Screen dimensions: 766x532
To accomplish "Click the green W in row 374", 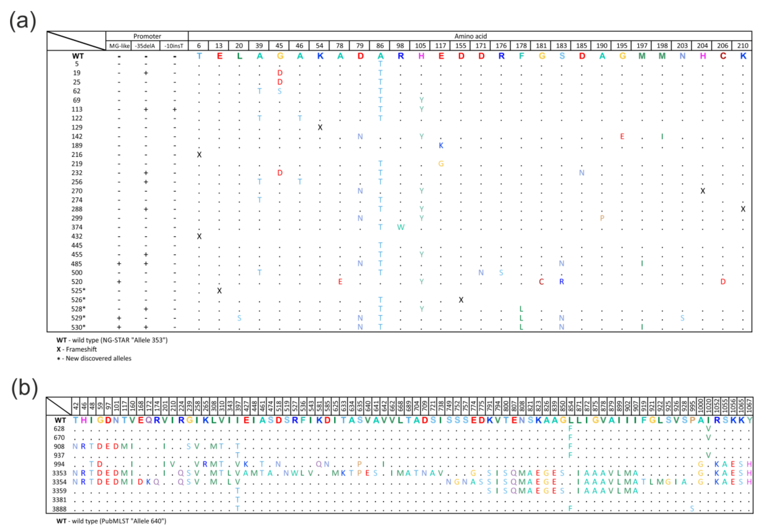I will (x=400, y=227).
